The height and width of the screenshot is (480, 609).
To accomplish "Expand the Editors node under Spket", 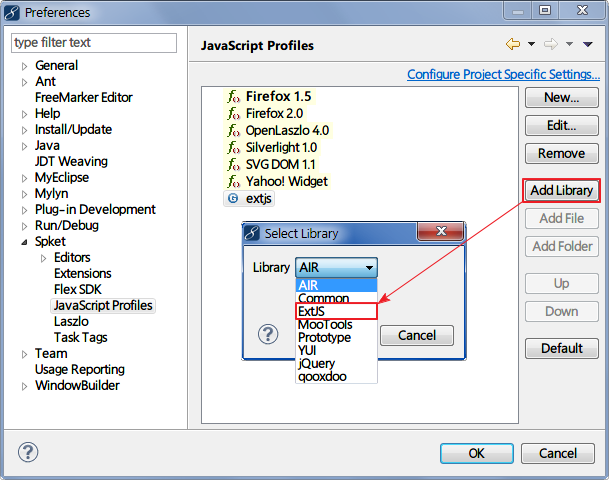I will [x=44, y=258].
